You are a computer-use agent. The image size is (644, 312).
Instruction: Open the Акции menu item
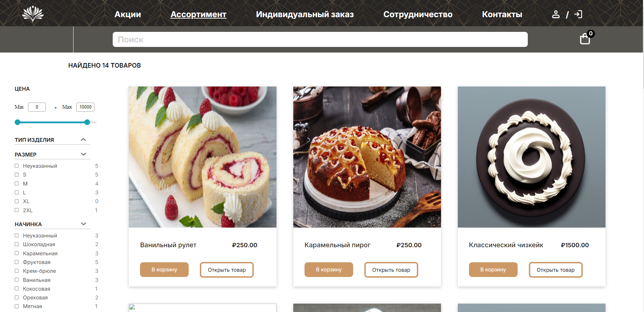coord(128,14)
